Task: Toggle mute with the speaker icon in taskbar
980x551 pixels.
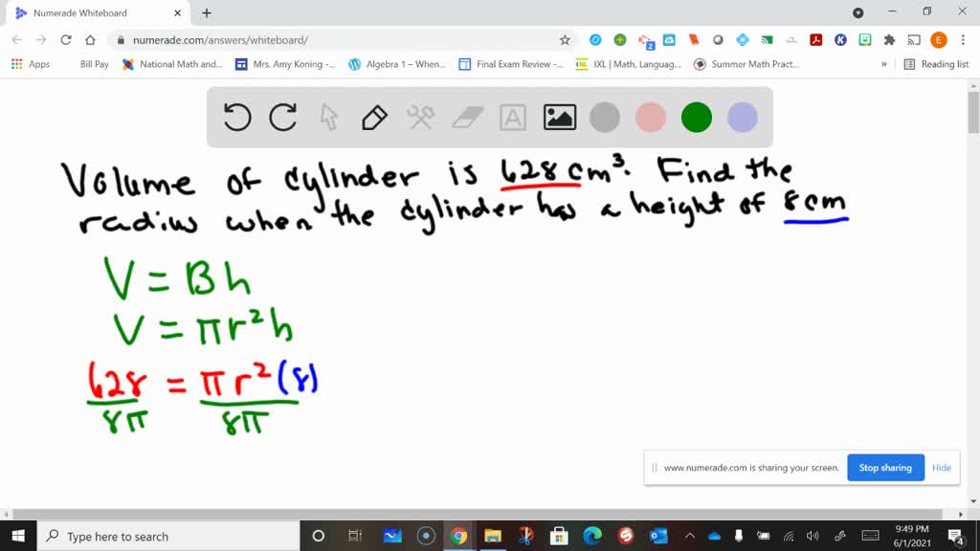Action: point(812,536)
